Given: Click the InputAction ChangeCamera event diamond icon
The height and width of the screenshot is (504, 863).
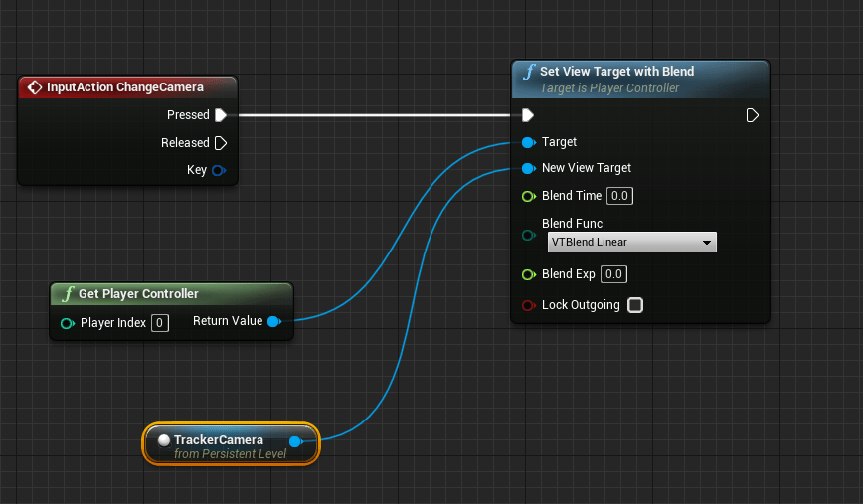Looking at the screenshot, I should click(35, 87).
